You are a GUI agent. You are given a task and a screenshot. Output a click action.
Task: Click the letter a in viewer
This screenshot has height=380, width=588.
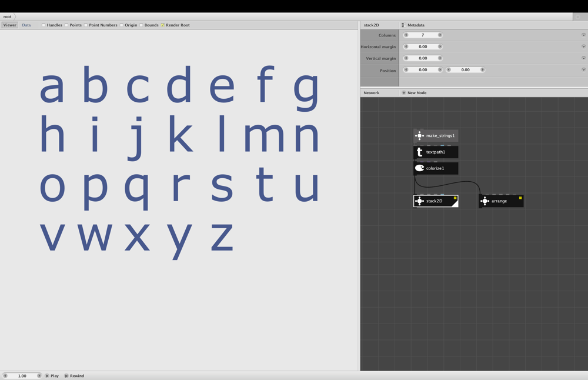pos(52,88)
